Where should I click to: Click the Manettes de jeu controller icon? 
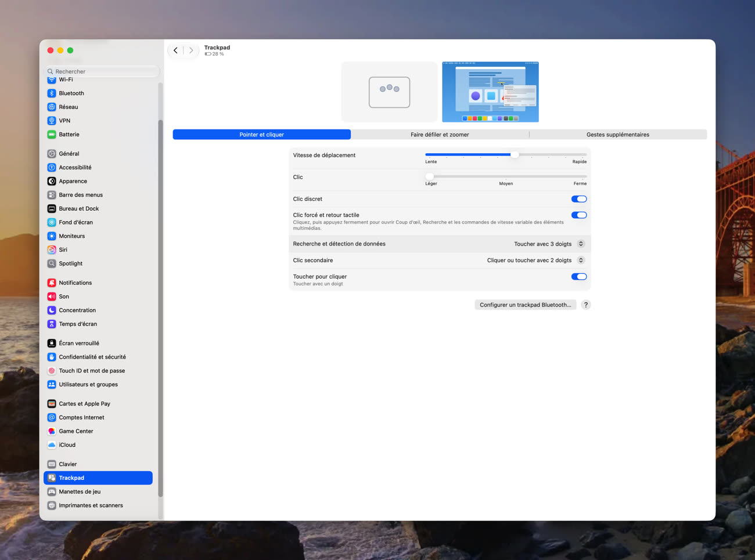(52, 492)
